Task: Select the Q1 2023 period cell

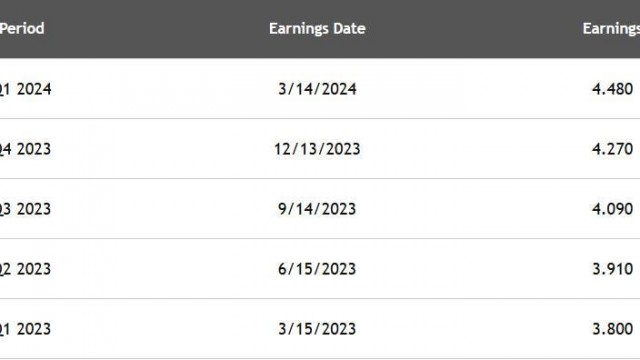Action: (25, 329)
